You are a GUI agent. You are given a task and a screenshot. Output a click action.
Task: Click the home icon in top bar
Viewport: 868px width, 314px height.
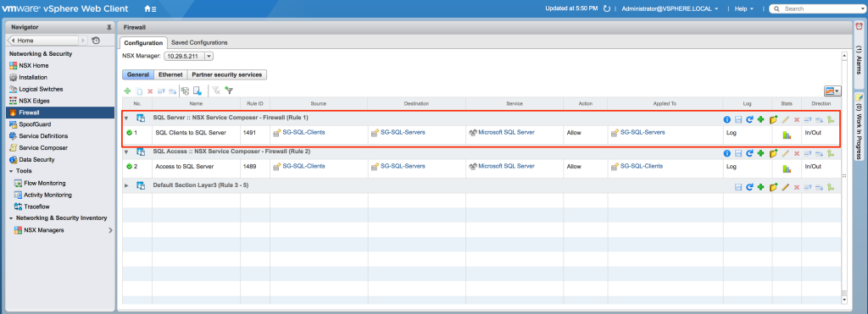point(149,8)
